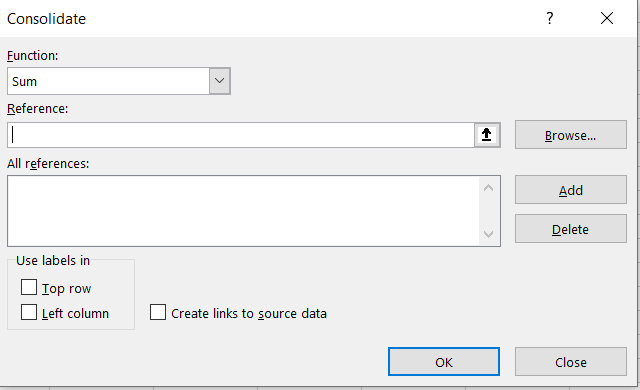Click the Add button

click(571, 190)
